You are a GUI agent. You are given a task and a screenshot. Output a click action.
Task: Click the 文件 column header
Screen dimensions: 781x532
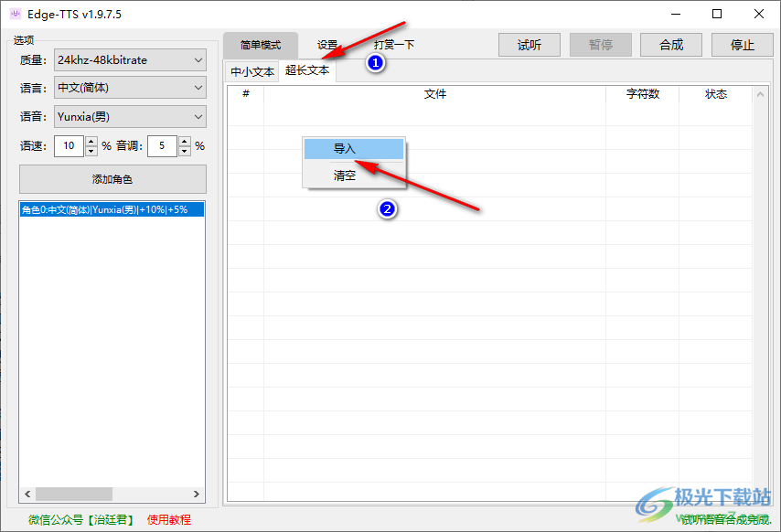(434, 93)
